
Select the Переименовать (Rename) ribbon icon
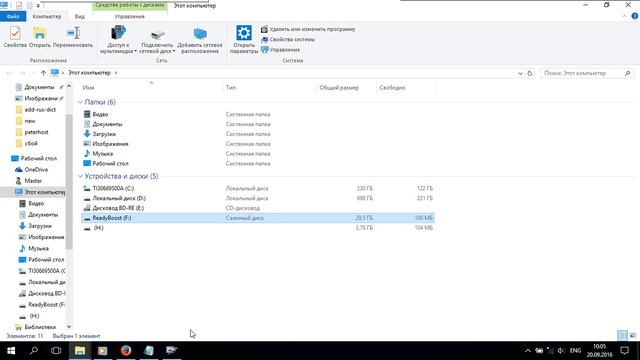[73, 37]
